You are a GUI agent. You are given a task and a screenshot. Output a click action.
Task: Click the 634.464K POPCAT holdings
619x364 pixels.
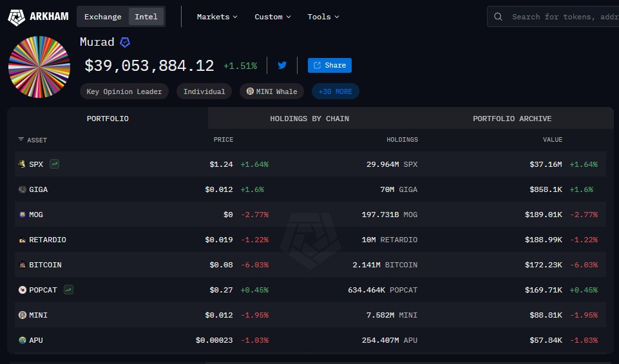pyautogui.click(x=383, y=290)
